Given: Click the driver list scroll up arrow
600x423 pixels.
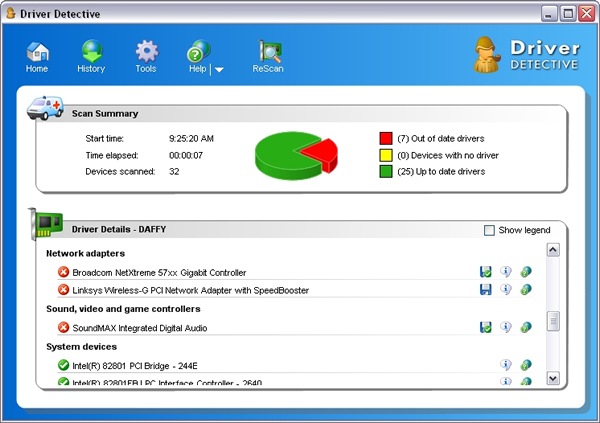Looking at the screenshot, I should pyautogui.click(x=553, y=250).
